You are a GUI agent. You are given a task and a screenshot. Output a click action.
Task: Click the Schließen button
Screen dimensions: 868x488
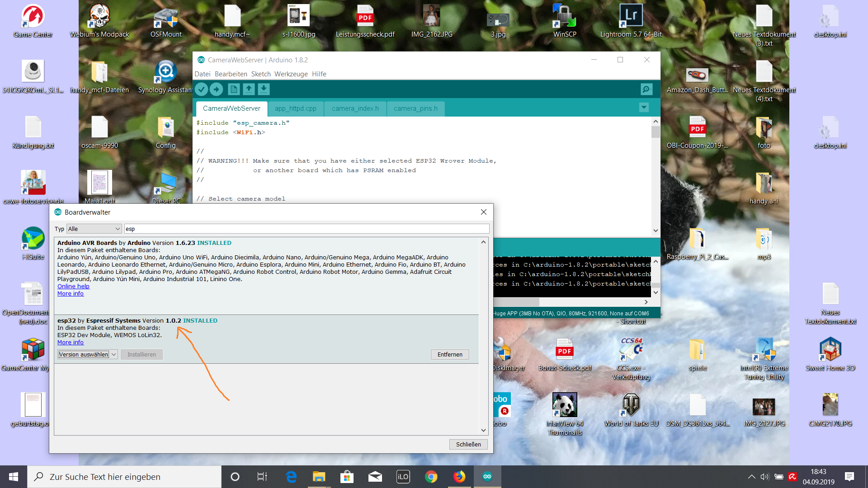[468, 444]
